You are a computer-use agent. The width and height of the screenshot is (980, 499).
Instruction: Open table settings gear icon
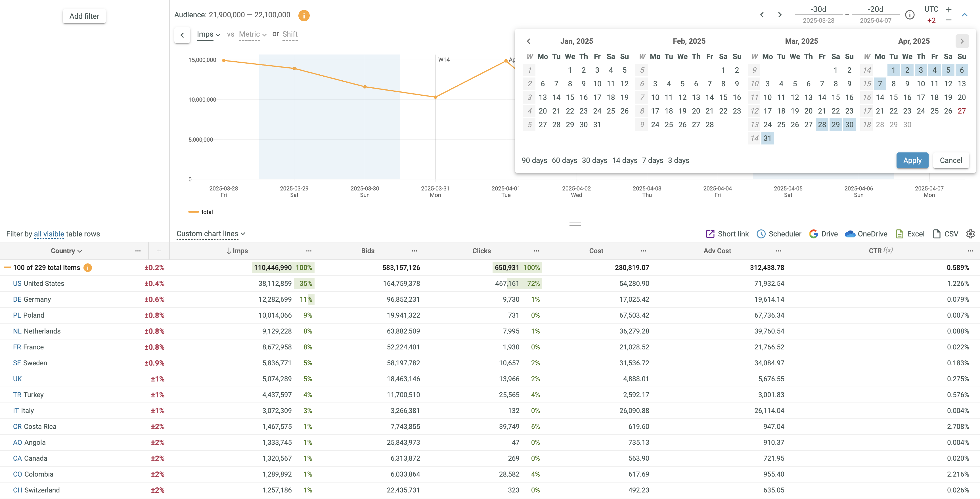click(x=970, y=234)
